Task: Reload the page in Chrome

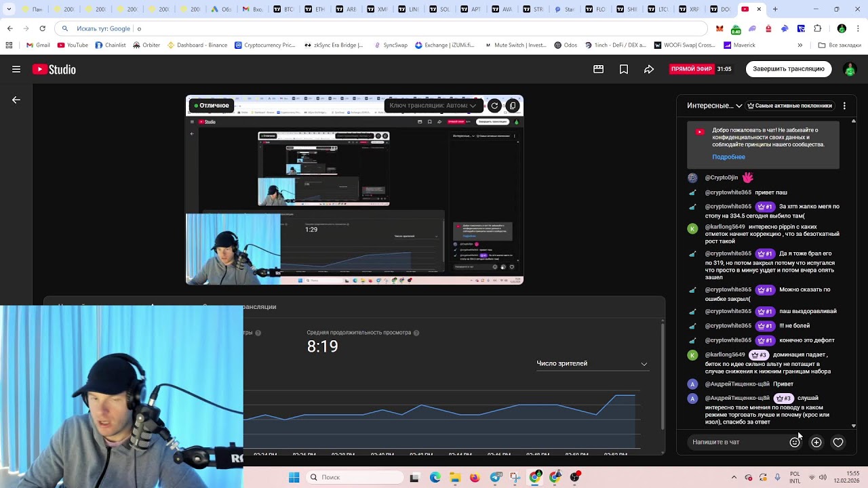Action: [42, 28]
